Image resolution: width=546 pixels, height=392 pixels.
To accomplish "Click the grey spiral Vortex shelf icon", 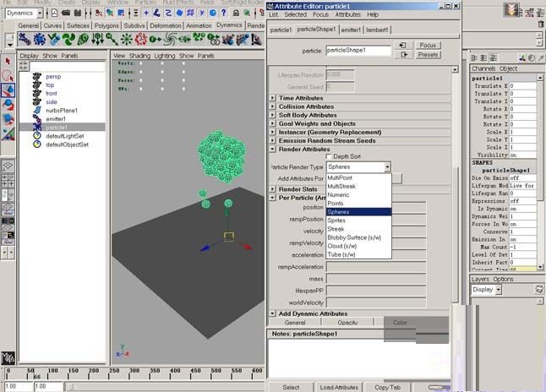I will click(x=170, y=39).
